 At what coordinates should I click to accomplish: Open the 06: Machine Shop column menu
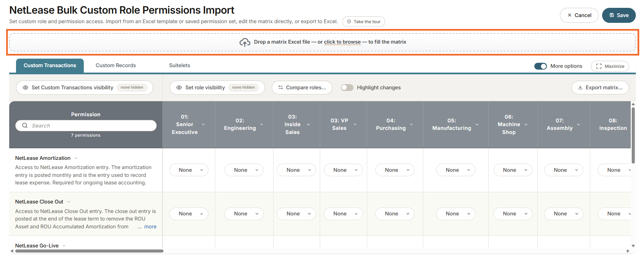(x=526, y=124)
